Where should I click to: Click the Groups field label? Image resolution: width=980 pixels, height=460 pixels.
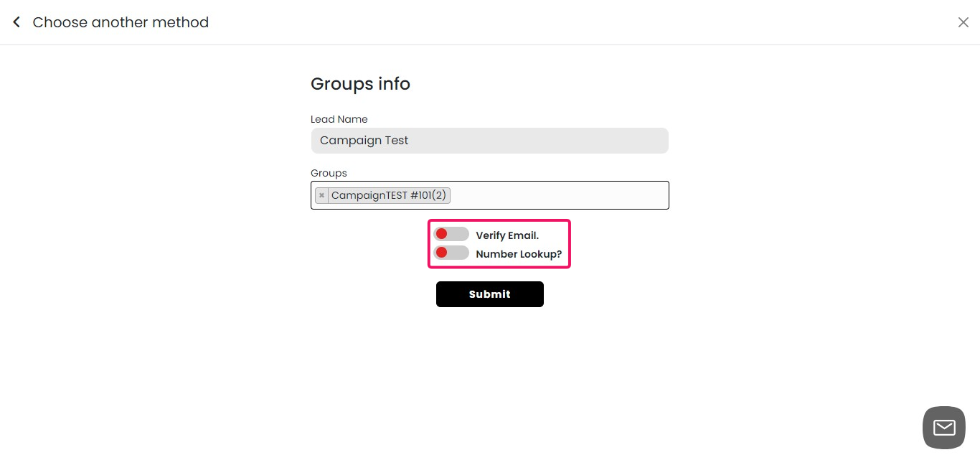(329, 173)
